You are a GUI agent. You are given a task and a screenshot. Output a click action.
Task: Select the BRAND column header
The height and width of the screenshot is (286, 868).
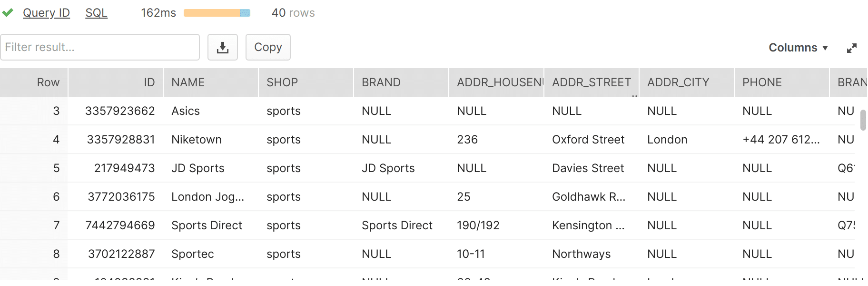coord(401,82)
